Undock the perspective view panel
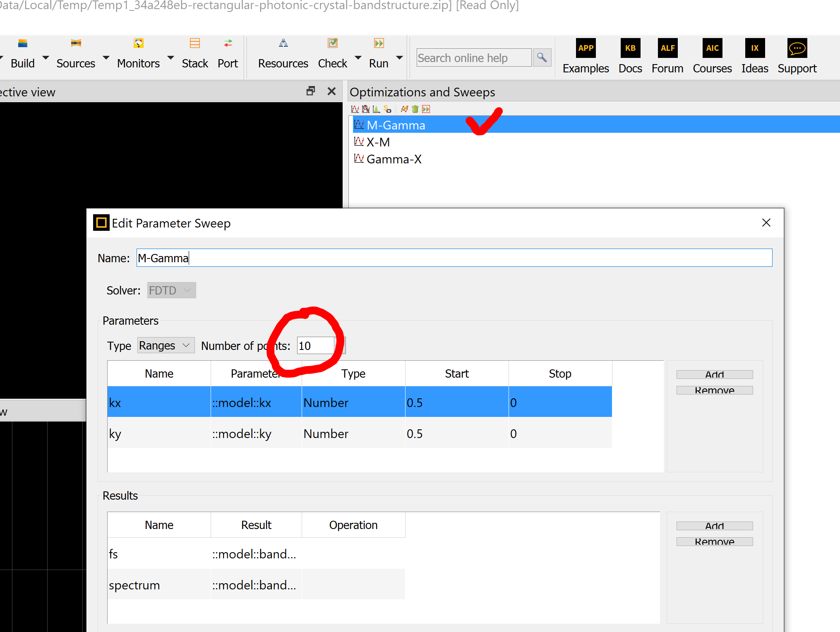This screenshot has width=840, height=632. point(310,91)
